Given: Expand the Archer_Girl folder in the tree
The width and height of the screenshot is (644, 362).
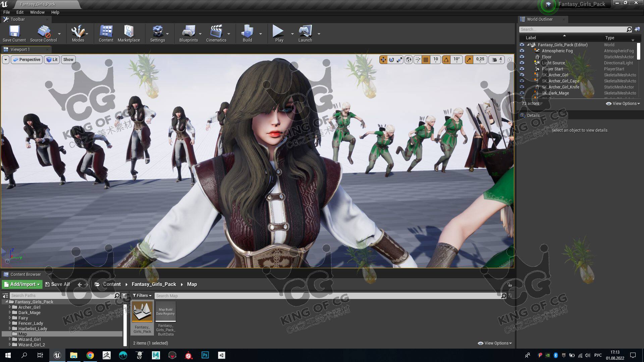Looking at the screenshot, I should (x=10, y=307).
